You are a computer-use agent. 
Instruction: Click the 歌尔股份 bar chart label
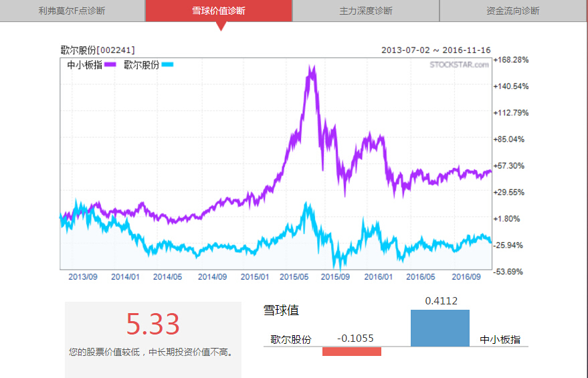(x=291, y=339)
